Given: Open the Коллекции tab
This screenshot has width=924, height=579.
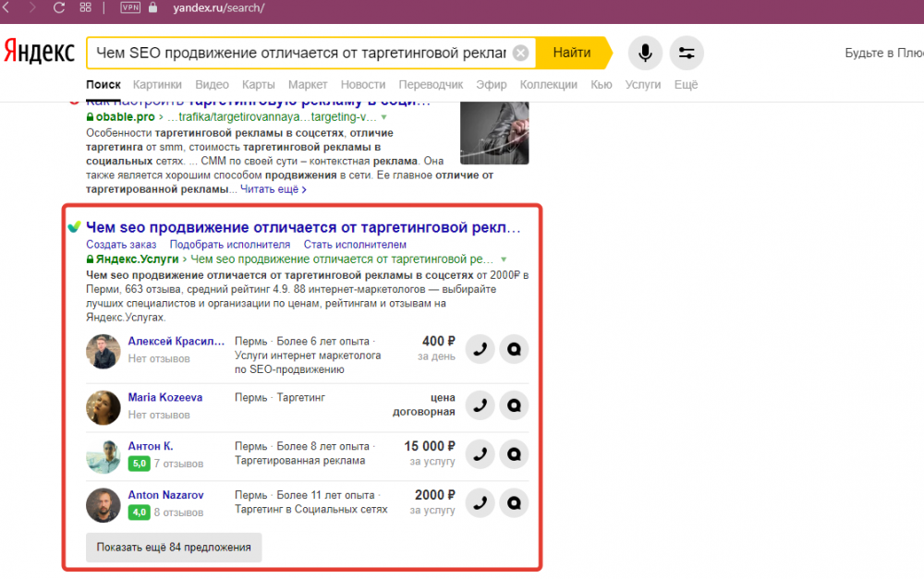Looking at the screenshot, I should coord(549,85).
